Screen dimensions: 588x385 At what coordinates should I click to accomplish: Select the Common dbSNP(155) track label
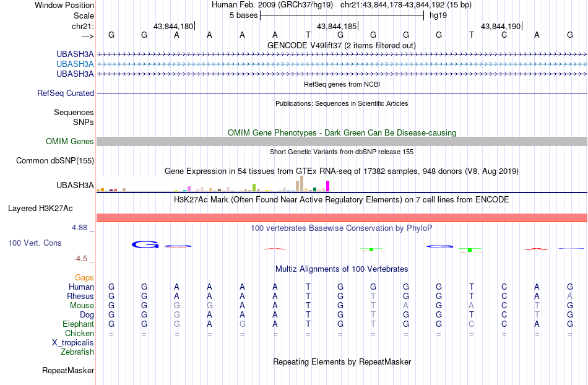54,160
